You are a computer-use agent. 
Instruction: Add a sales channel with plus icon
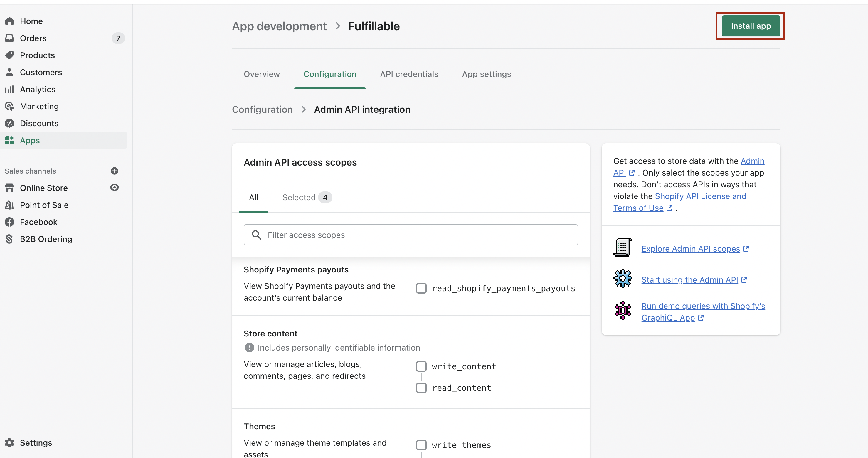(115, 171)
